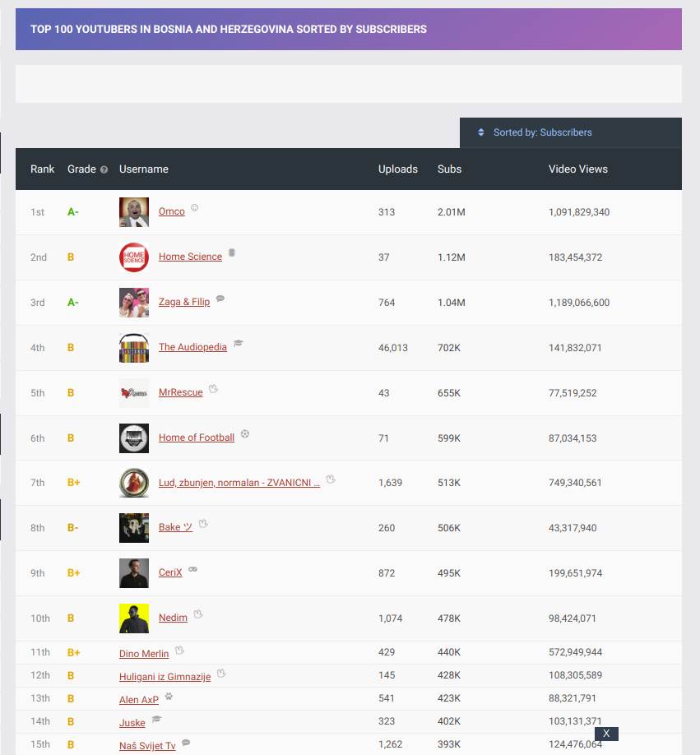Click the Uploads column header
Viewport: 700px width, 755px height.
[x=397, y=169]
